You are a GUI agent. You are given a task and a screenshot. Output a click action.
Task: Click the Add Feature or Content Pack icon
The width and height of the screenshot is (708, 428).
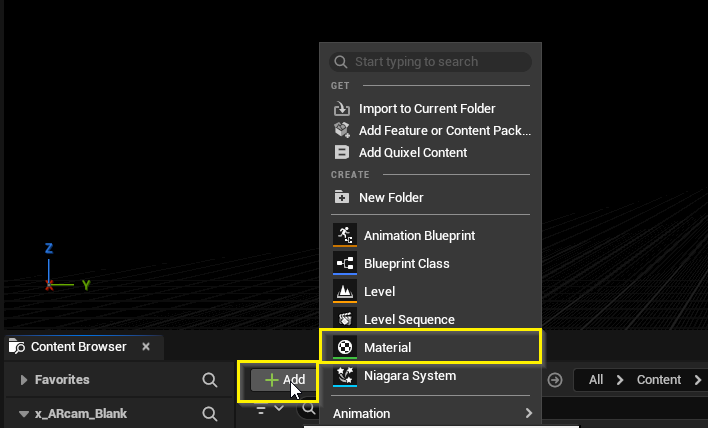click(342, 130)
